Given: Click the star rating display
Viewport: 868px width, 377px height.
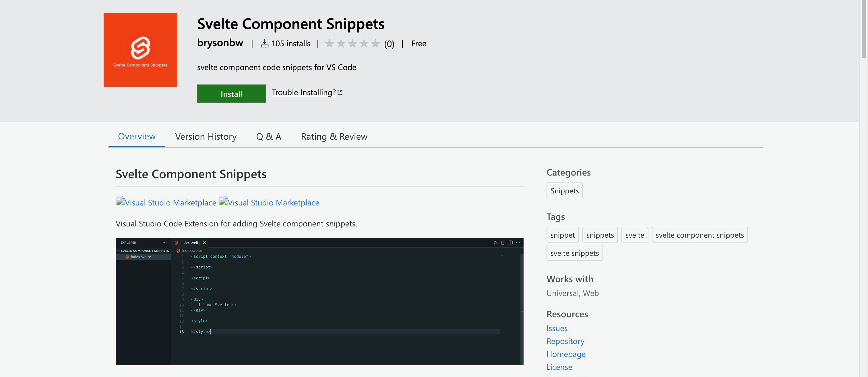Looking at the screenshot, I should (x=352, y=43).
